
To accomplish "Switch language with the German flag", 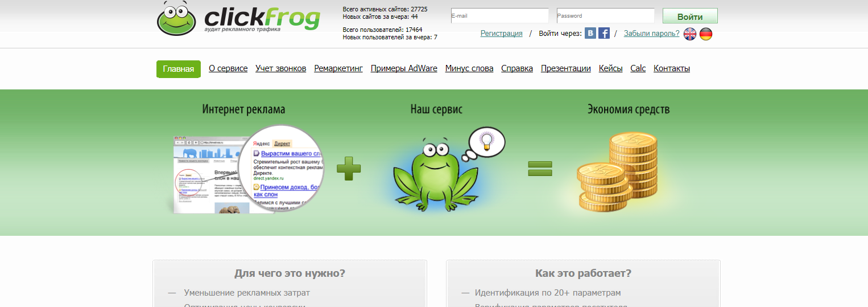I will [x=706, y=34].
